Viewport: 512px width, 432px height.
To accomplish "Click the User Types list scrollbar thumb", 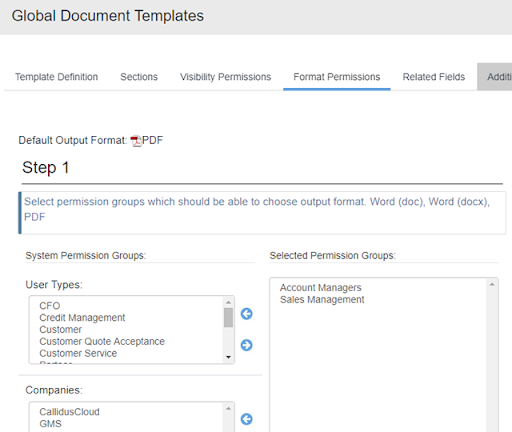I will [x=228, y=318].
